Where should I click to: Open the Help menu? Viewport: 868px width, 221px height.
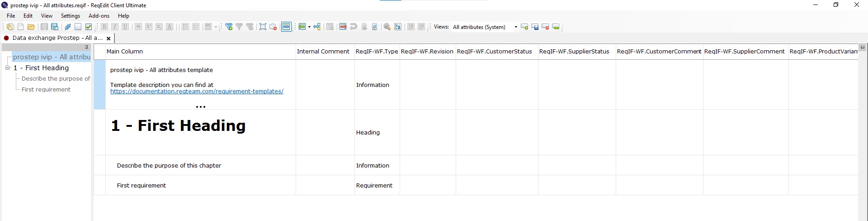(x=123, y=15)
